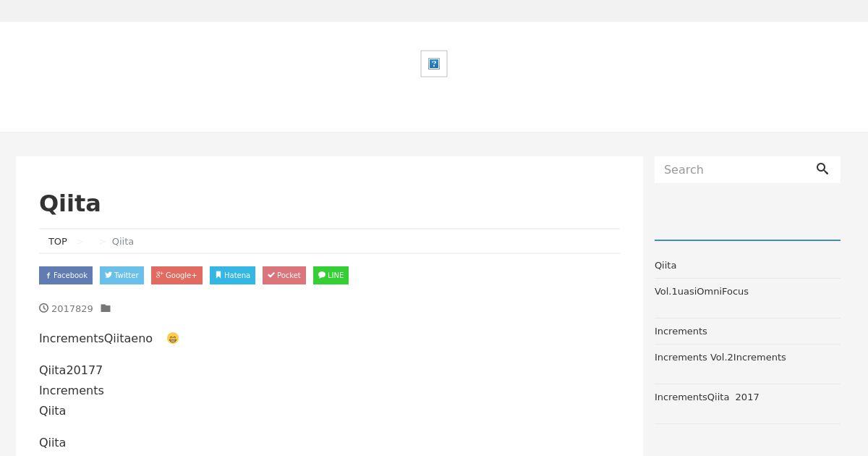
Task: Go to TOP in the breadcrumb
Action: [58, 241]
